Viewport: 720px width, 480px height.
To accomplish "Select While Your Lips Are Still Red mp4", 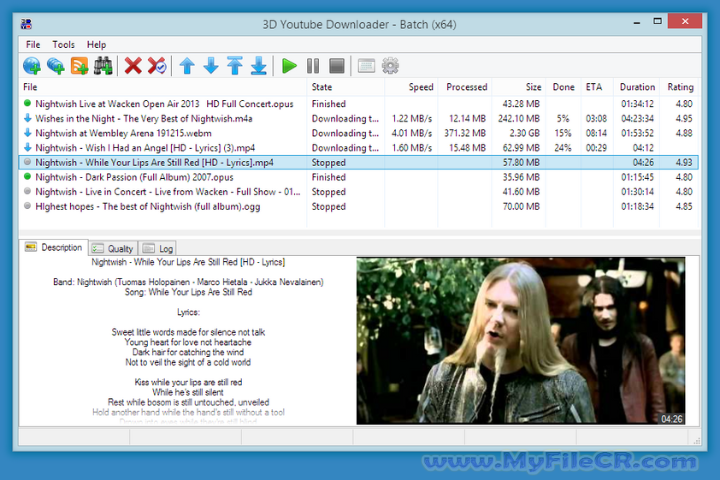I will coord(154,163).
